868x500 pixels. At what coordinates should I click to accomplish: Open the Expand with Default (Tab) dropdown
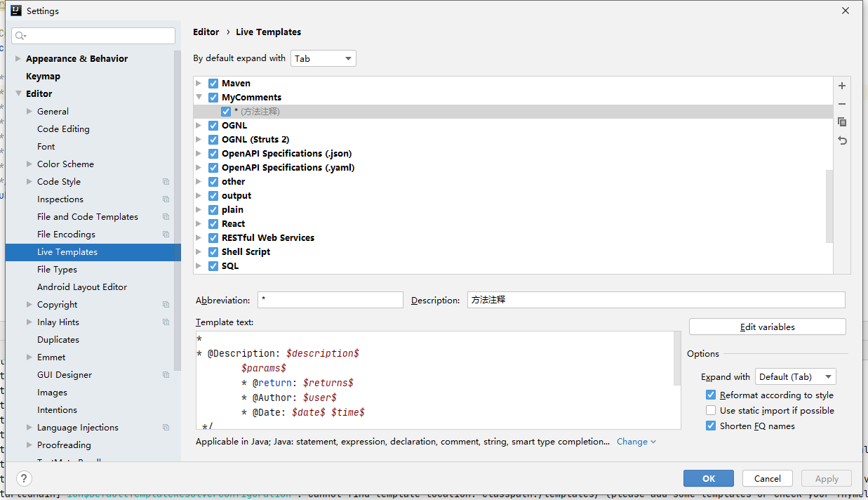click(x=795, y=377)
